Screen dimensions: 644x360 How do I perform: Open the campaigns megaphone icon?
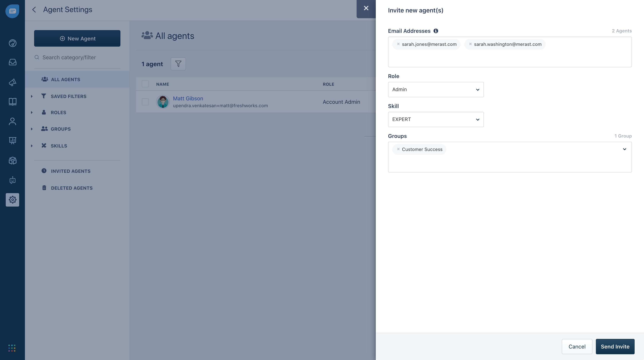[x=12, y=82]
